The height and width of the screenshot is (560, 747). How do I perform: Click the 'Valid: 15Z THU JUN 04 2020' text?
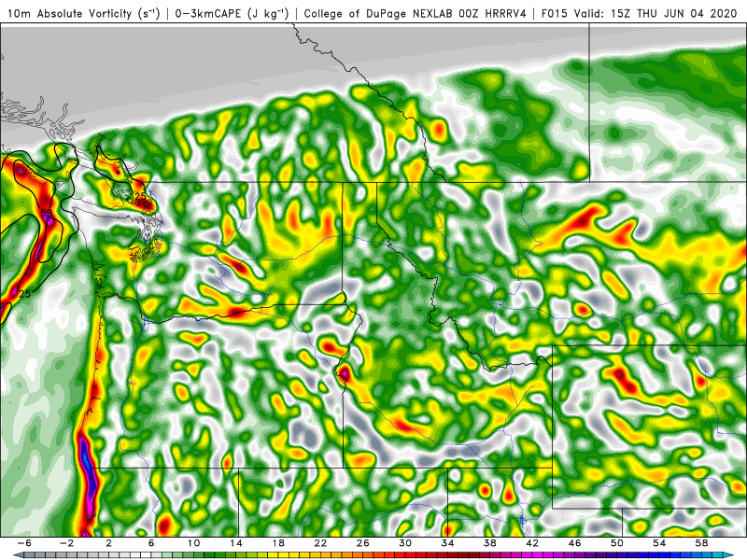(655, 13)
